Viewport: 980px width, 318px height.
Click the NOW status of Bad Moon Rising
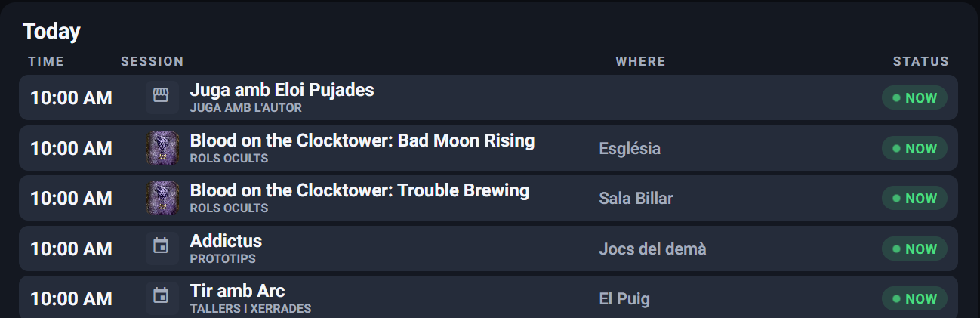point(914,148)
